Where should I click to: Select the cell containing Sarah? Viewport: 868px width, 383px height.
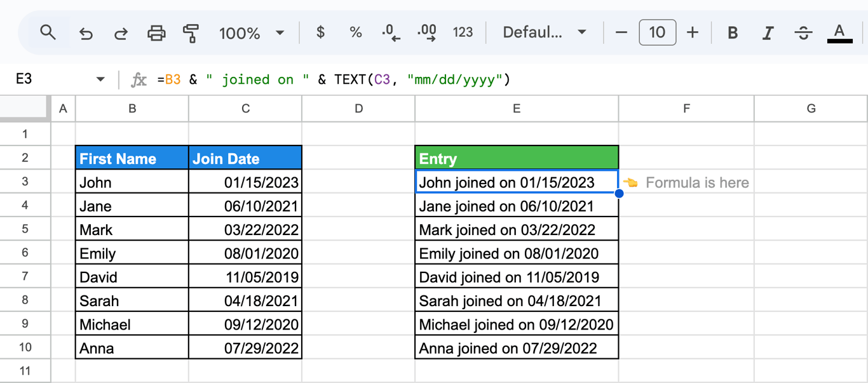(132, 300)
